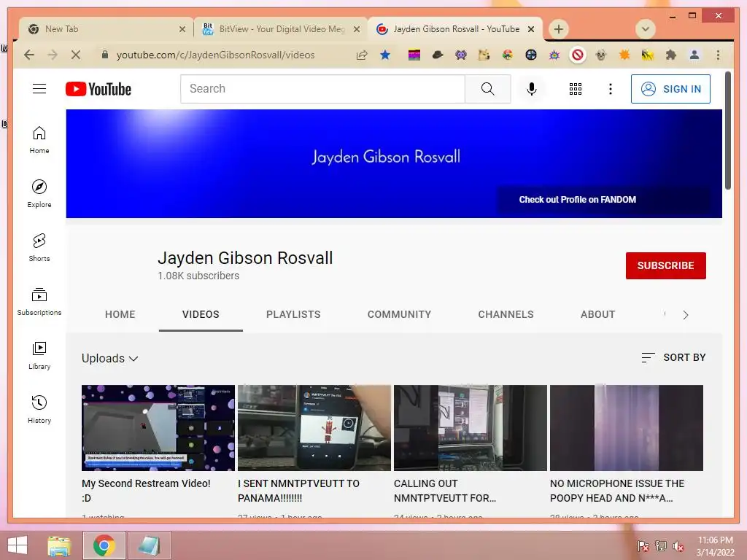Click the Chrome taskbar icon

(x=104, y=545)
